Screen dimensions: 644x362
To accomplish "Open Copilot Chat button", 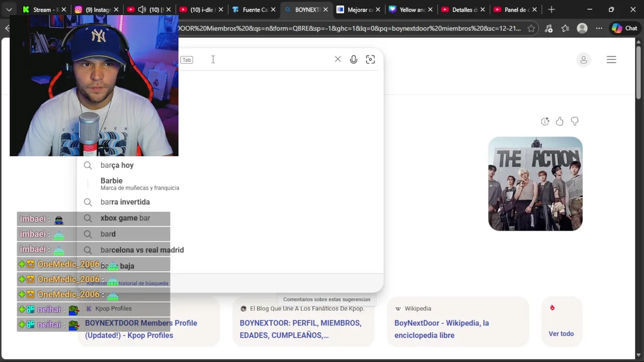I will click(x=624, y=28).
